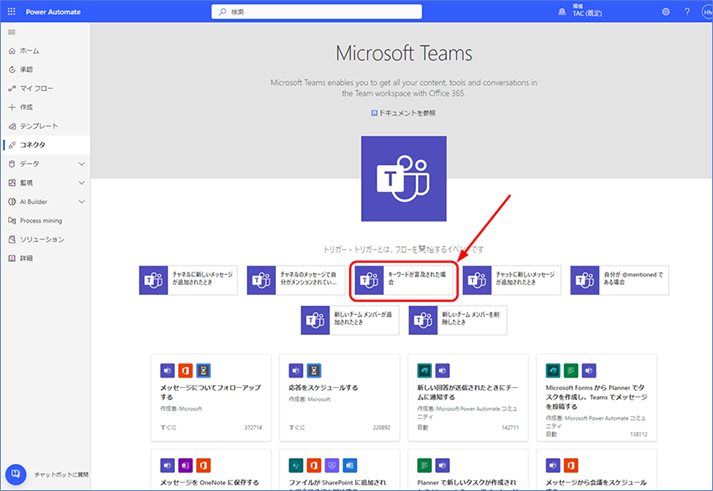Screen dimensions: 713x491
Task: Select trigger チャネルに新しいメッセージが追加されたとき
Action: pyautogui.click(x=188, y=280)
